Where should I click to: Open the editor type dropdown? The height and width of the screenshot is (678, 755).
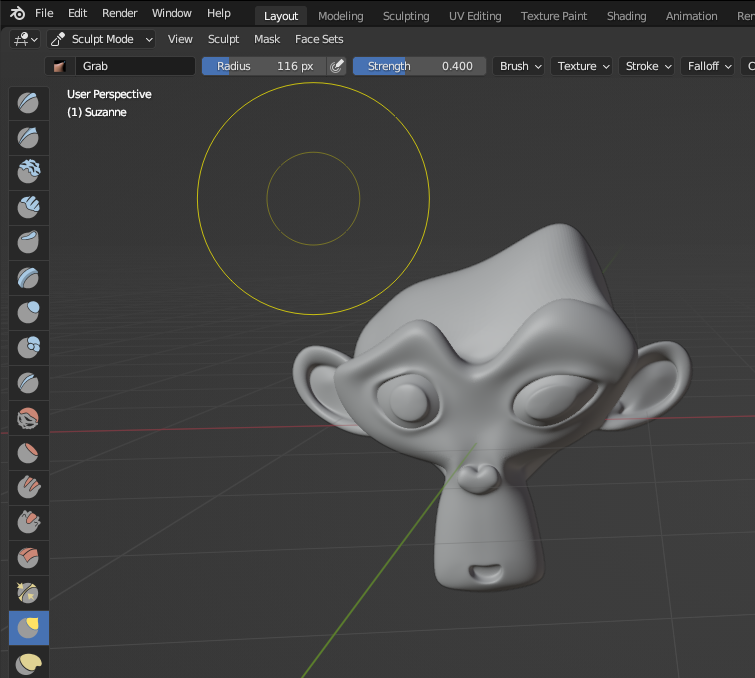[25, 39]
